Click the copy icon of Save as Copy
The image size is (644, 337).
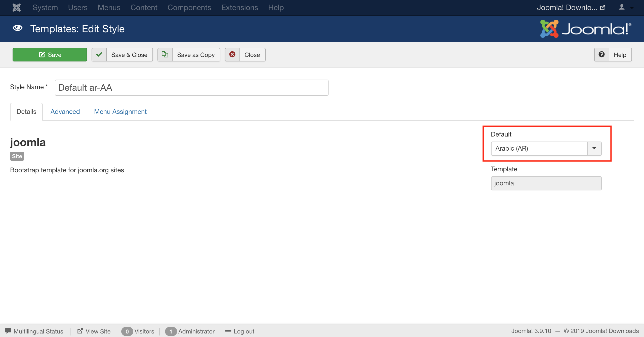coord(165,54)
